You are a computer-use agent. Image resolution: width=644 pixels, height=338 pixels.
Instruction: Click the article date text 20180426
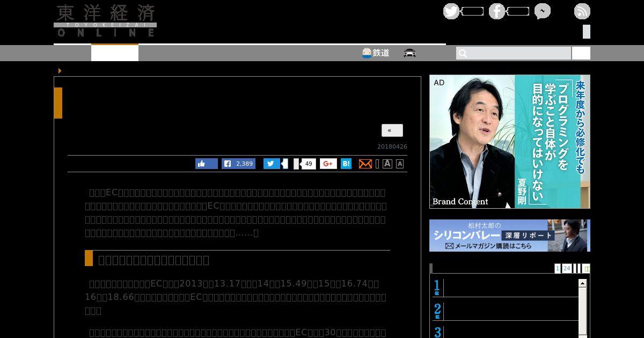tap(392, 146)
